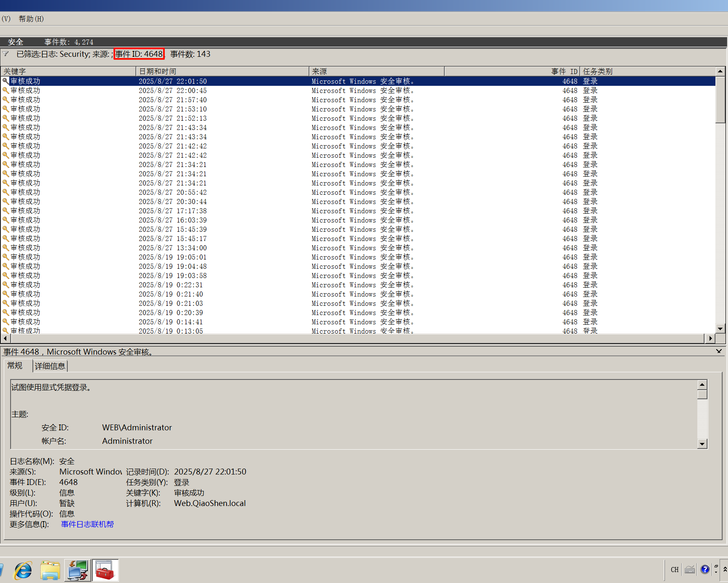Click the key icon of 20:55:42 event
The height and width of the screenshot is (583, 728).
coord(6,192)
